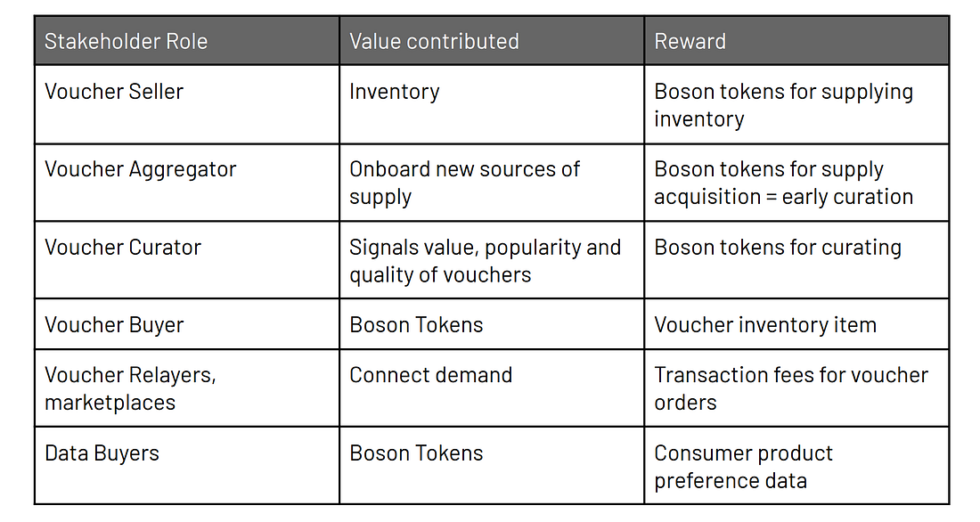This screenshot has height=522, width=980.
Task: Click the early curation reward cell
Action: 796,183
